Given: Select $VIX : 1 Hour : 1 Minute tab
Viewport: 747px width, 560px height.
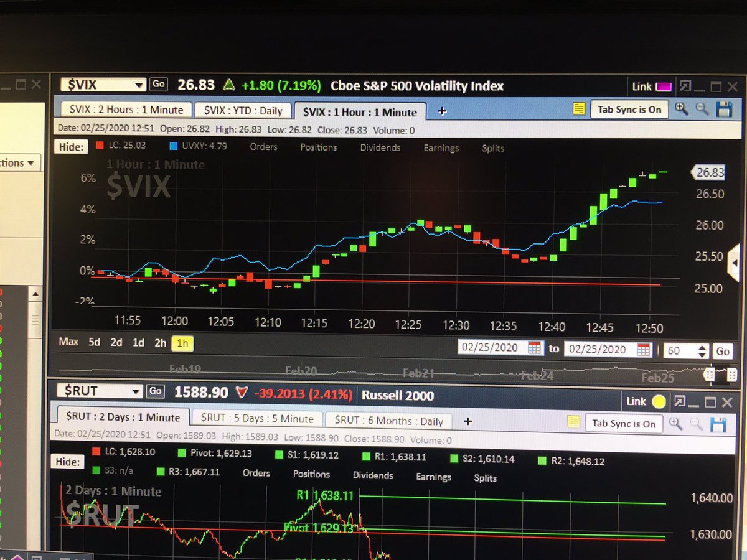Looking at the screenshot, I should click(x=360, y=112).
